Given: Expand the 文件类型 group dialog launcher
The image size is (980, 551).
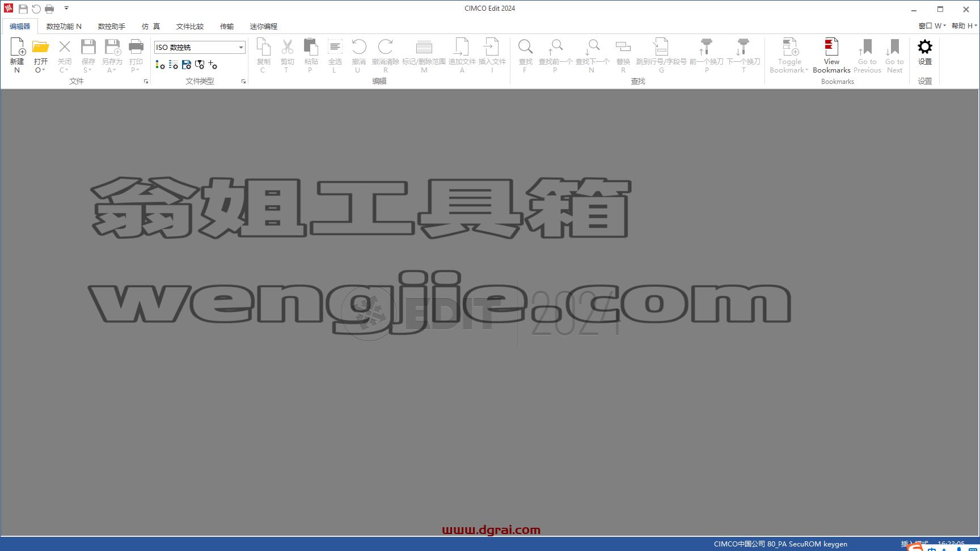Looking at the screenshot, I should tap(243, 82).
